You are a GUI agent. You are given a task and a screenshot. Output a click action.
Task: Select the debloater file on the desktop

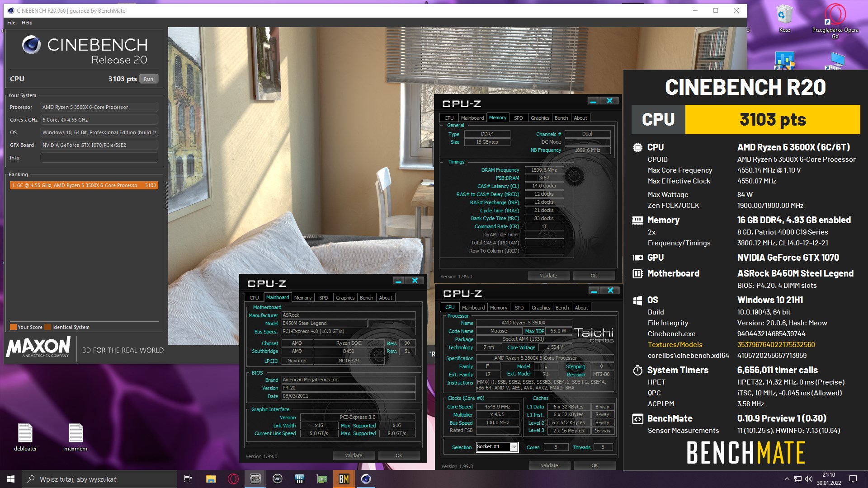coord(25,437)
